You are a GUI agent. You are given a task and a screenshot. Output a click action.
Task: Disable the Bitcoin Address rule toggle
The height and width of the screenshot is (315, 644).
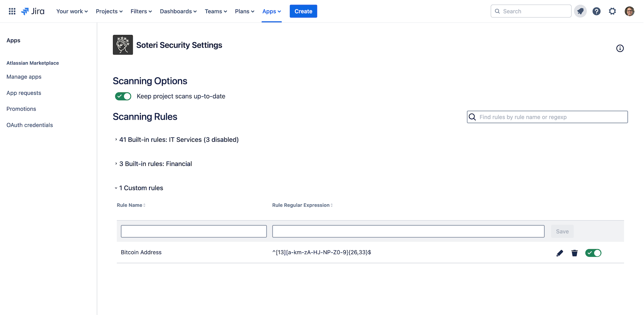click(593, 253)
